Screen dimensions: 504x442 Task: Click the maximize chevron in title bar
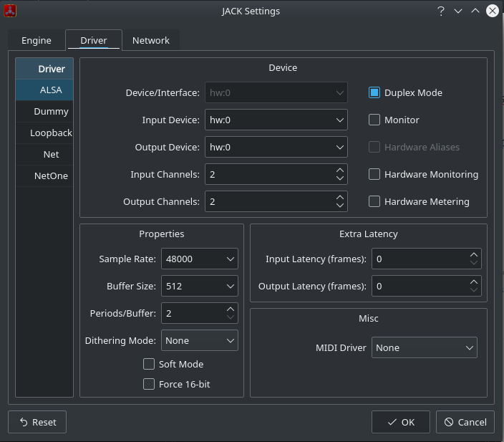tap(475, 11)
